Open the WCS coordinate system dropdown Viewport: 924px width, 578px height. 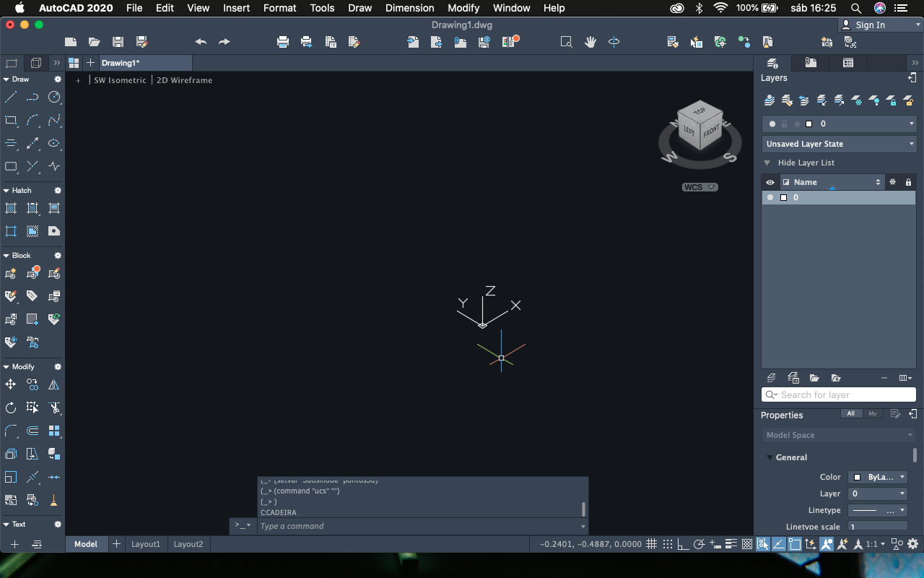point(699,187)
